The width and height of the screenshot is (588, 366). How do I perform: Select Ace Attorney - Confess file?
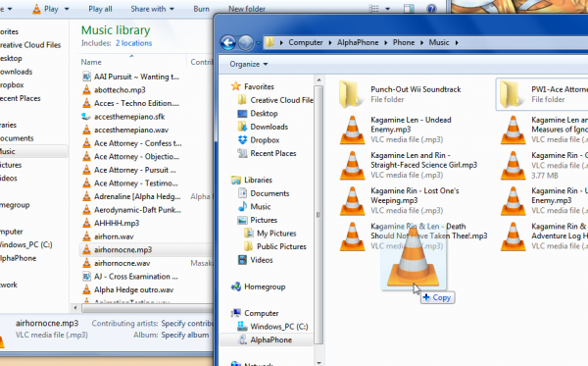coord(131,143)
